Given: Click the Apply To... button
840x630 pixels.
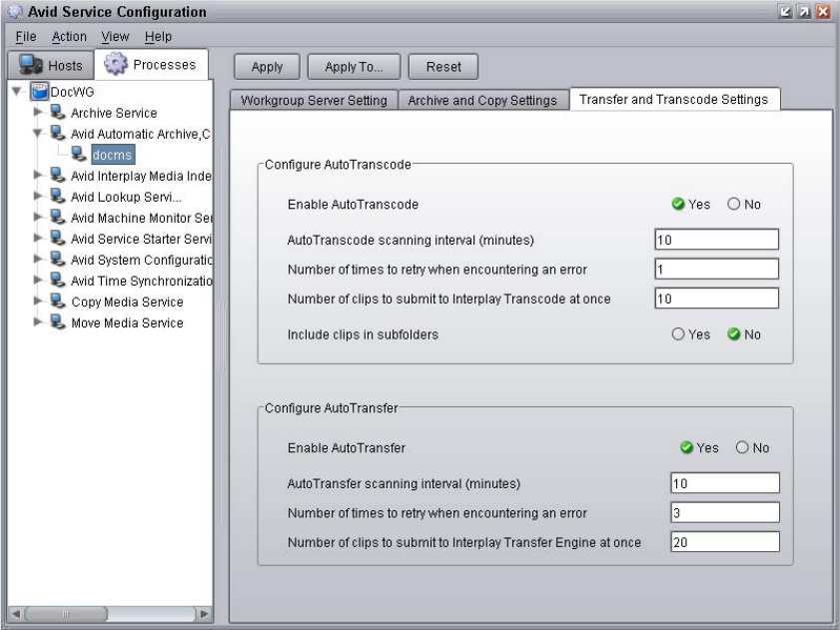Looking at the screenshot, I should click(x=355, y=67).
